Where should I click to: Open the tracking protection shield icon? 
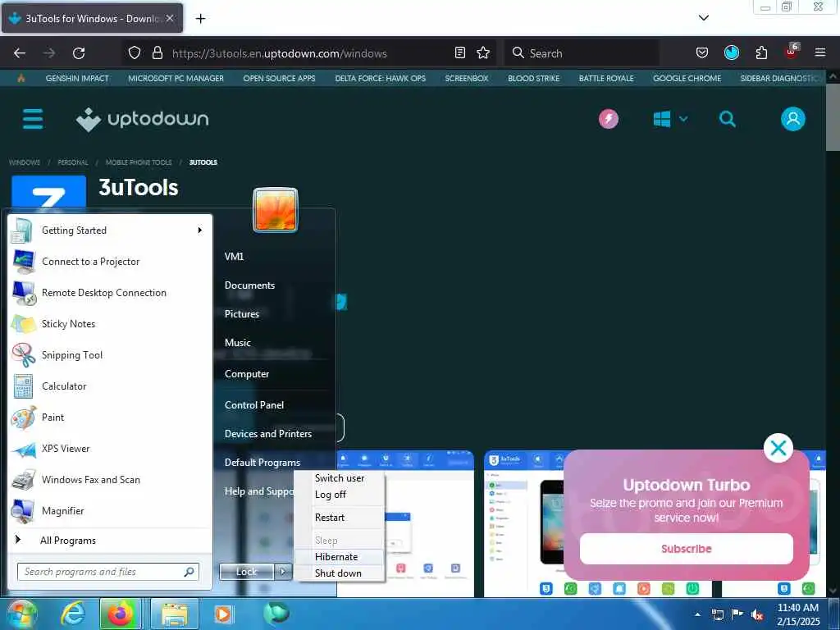tap(135, 52)
